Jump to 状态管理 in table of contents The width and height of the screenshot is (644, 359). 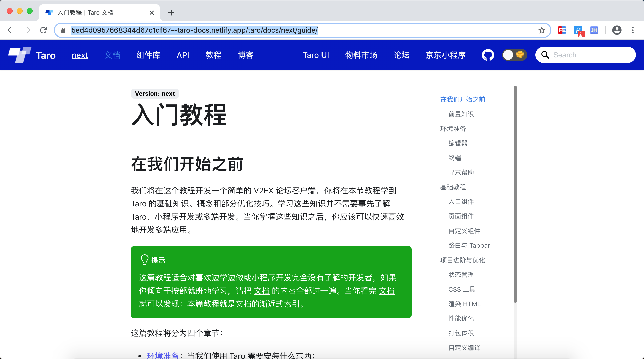click(461, 275)
